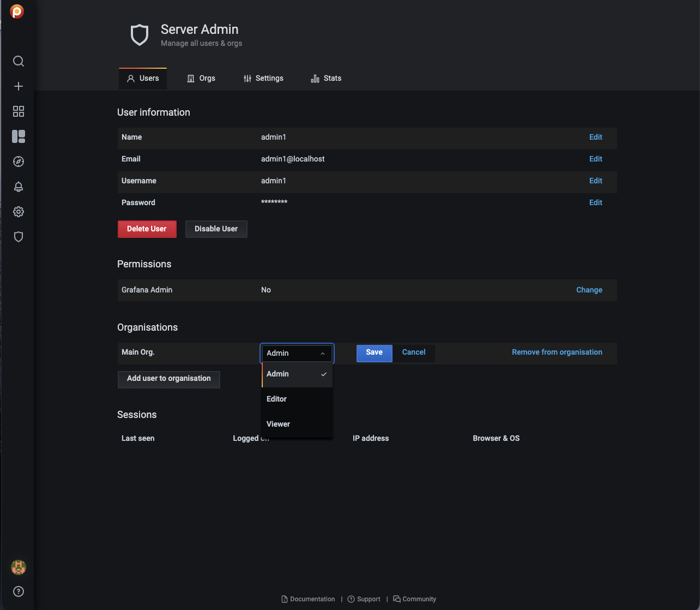This screenshot has width=700, height=610.
Task: Click Remove from organisation link
Action: click(x=557, y=352)
